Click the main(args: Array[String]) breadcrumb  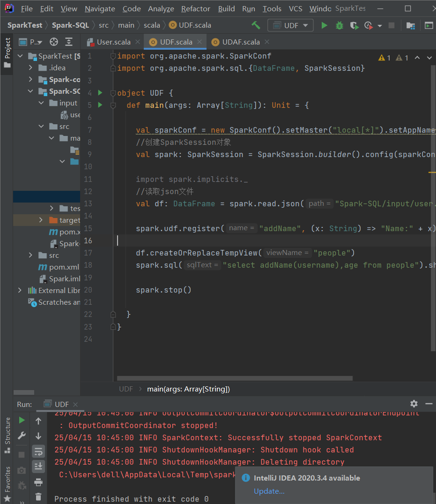coord(188,389)
